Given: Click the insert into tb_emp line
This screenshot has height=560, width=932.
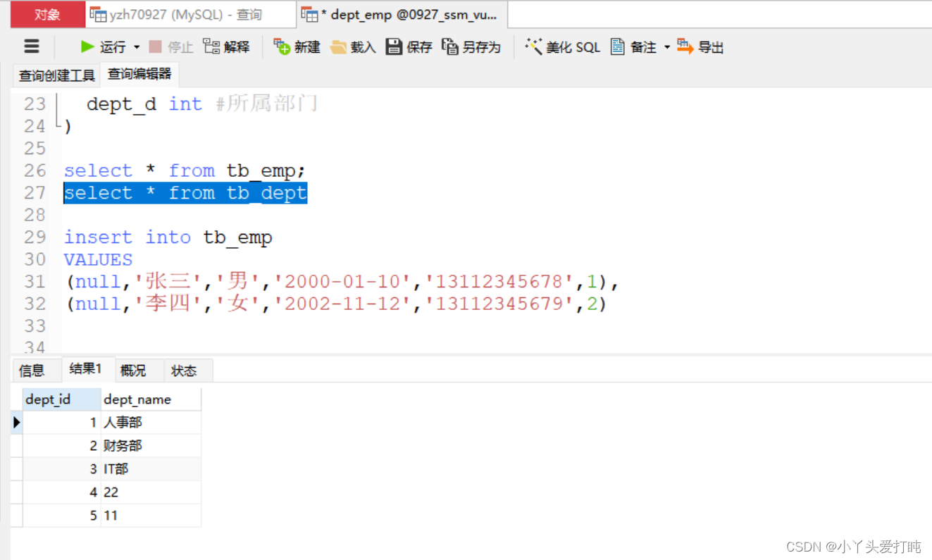Looking at the screenshot, I should [168, 237].
